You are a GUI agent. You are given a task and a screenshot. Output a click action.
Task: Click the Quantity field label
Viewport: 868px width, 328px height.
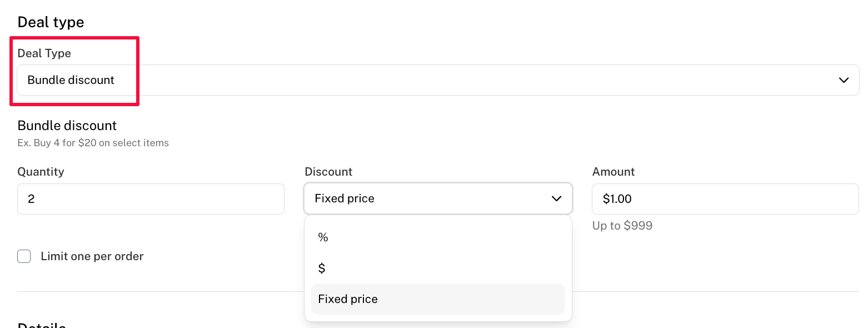pyautogui.click(x=41, y=172)
